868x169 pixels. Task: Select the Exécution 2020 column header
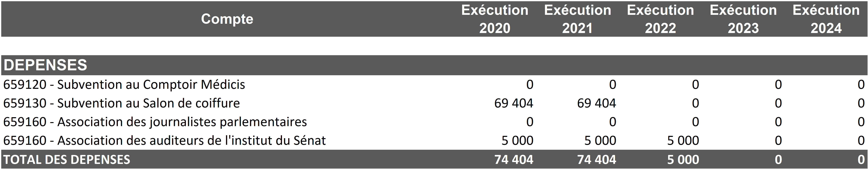coord(494,19)
